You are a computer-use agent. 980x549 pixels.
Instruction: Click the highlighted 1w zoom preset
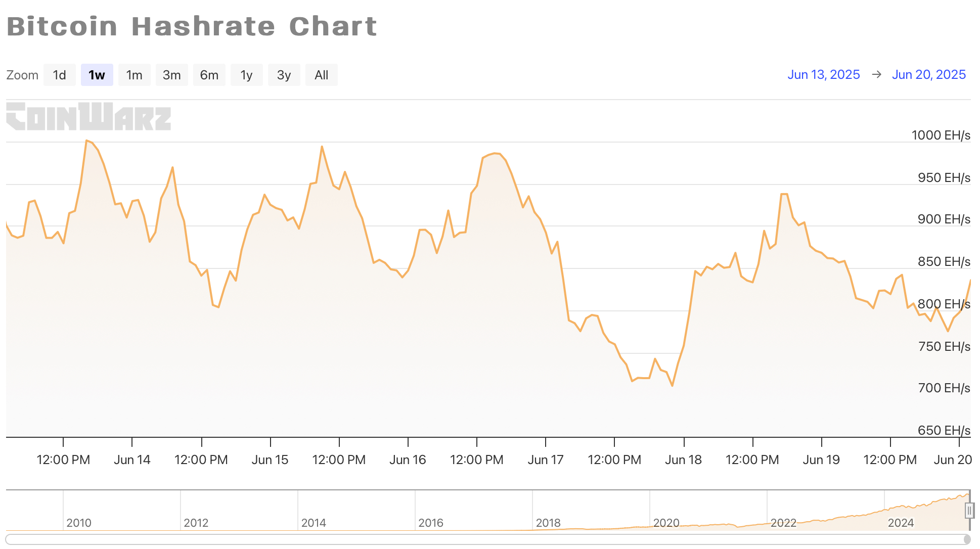pos(97,74)
